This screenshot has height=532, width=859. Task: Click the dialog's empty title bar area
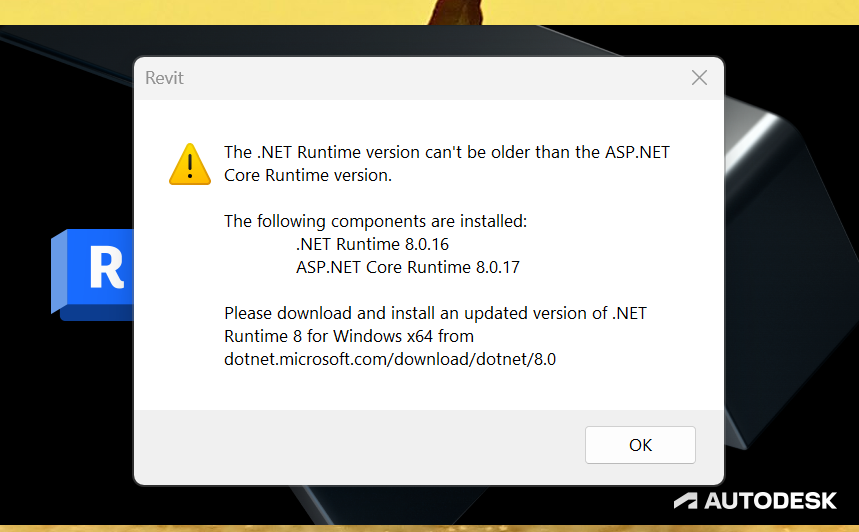[420, 78]
